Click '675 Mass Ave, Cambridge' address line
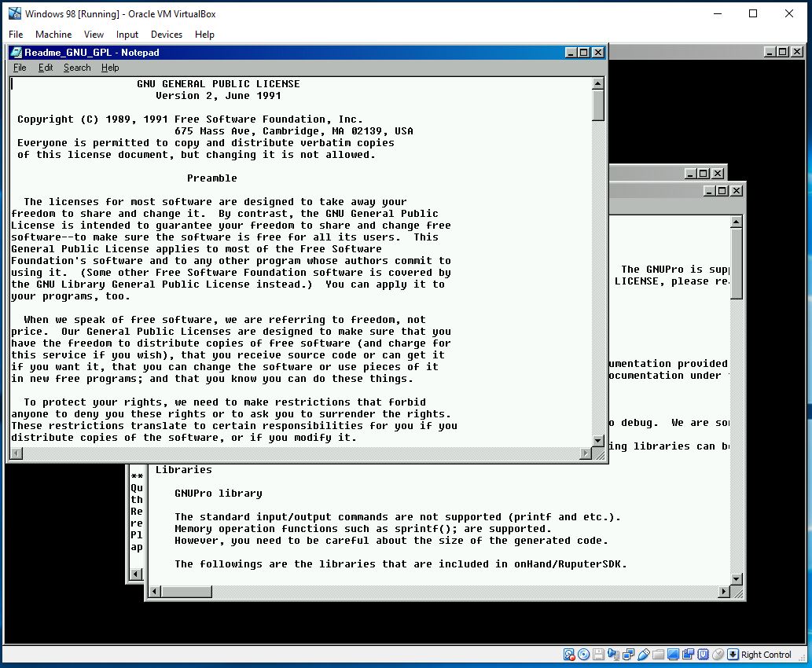The image size is (812, 668). coord(294,131)
